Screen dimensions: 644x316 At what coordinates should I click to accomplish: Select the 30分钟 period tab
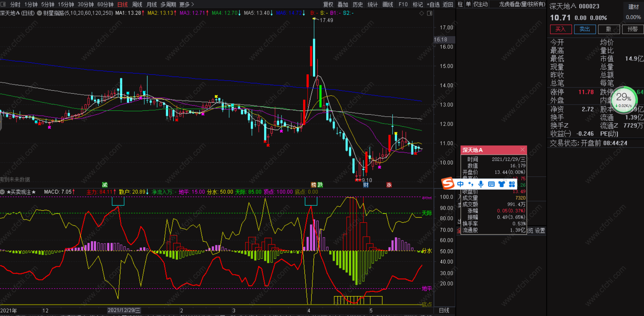point(86,4)
